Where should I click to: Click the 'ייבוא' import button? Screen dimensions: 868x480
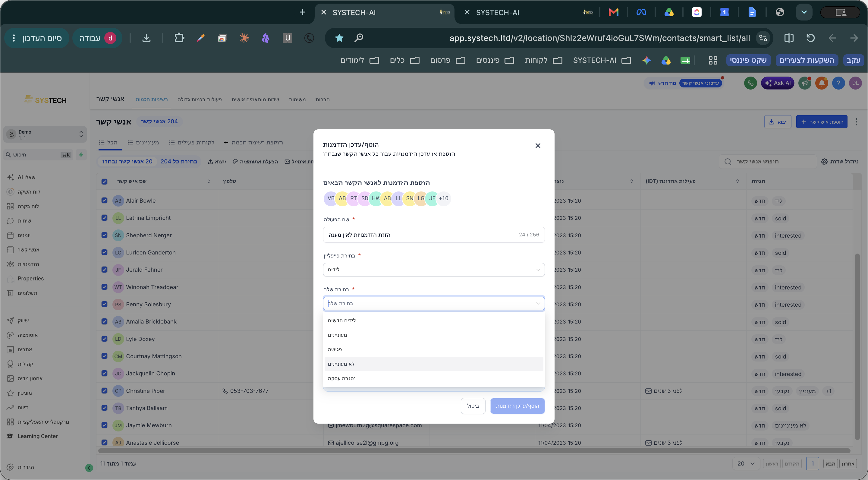coord(778,122)
